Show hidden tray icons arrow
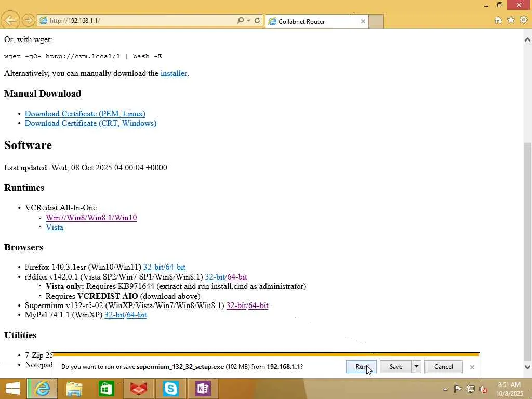The height and width of the screenshot is (399, 532). (x=445, y=389)
